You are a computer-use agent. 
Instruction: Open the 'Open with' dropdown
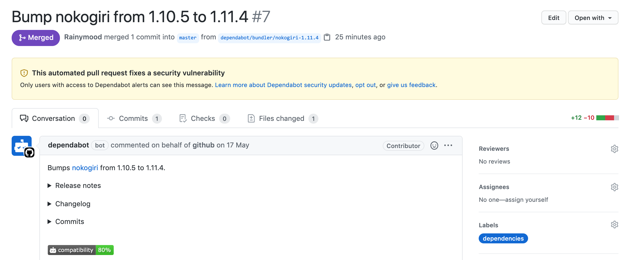click(x=593, y=18)
